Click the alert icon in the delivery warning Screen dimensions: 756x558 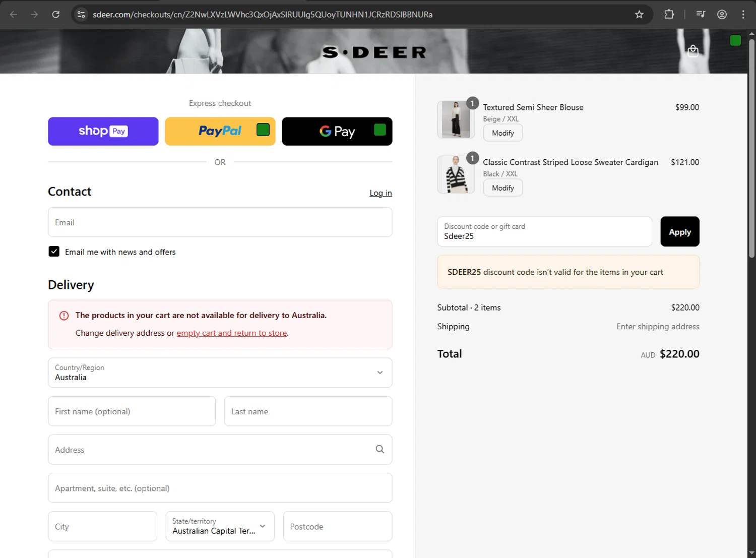point(64,316)
